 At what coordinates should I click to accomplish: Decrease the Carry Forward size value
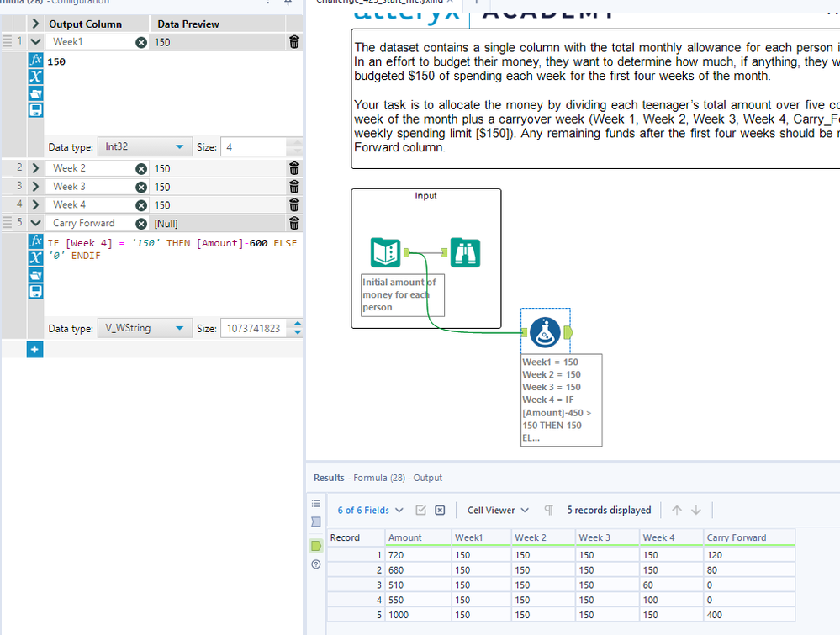[298, 333]
